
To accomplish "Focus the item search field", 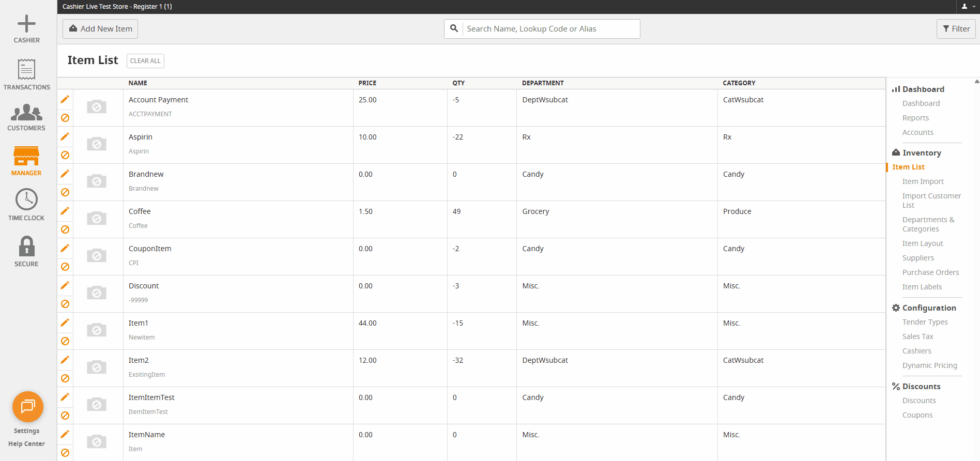I will click(550, 29).
